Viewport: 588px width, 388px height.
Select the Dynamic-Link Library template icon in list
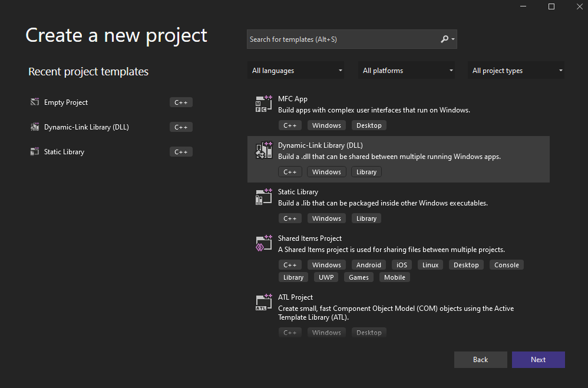(263, 150)
